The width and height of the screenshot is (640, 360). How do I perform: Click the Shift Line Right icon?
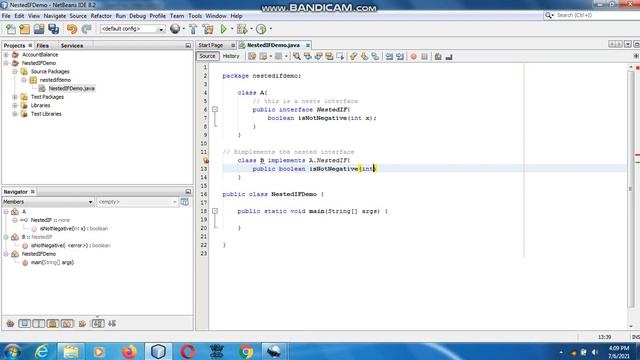[400, 57]
